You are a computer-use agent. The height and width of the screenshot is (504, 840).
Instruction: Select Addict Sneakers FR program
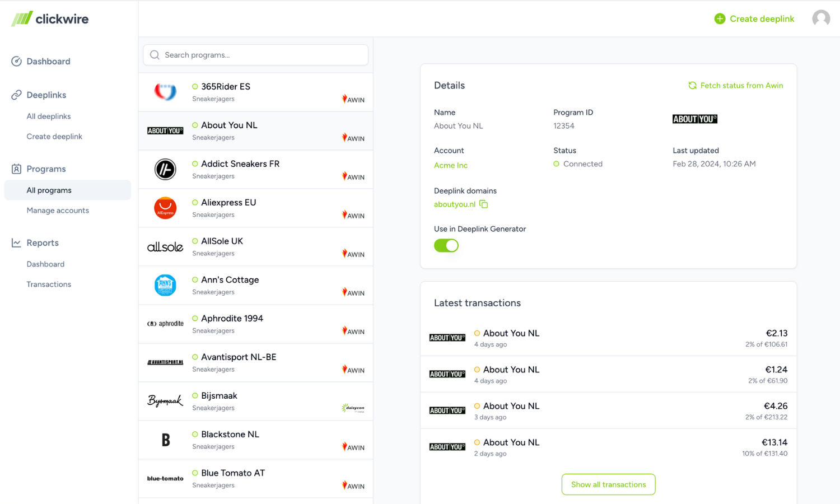pyautogui.click(x=256, y=170)
